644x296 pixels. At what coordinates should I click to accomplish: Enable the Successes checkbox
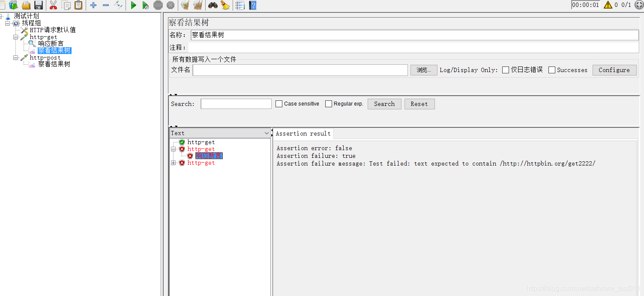pos(552,70)
